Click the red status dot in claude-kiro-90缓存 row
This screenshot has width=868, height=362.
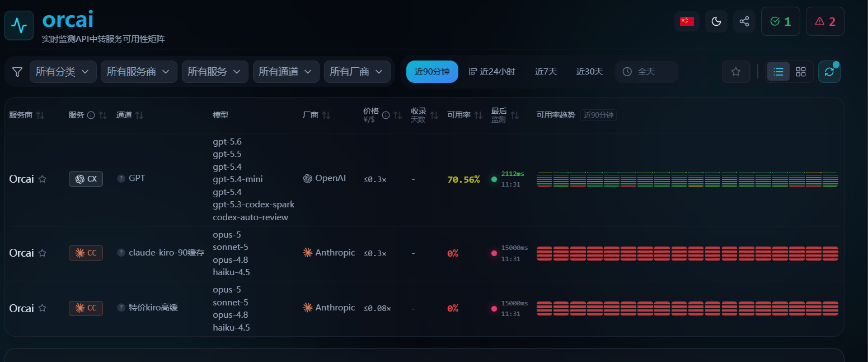pos(494,253)
